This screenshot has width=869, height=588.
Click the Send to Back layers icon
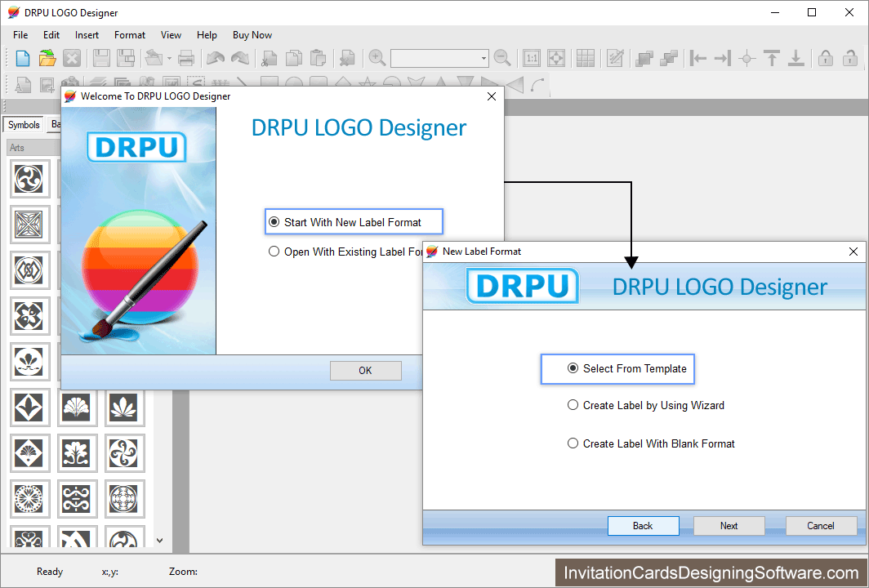(x=669, y=58)
